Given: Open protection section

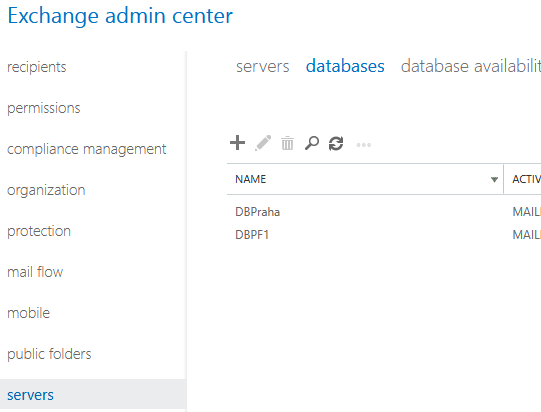Looking at the screenshot, I should [39, 231].
